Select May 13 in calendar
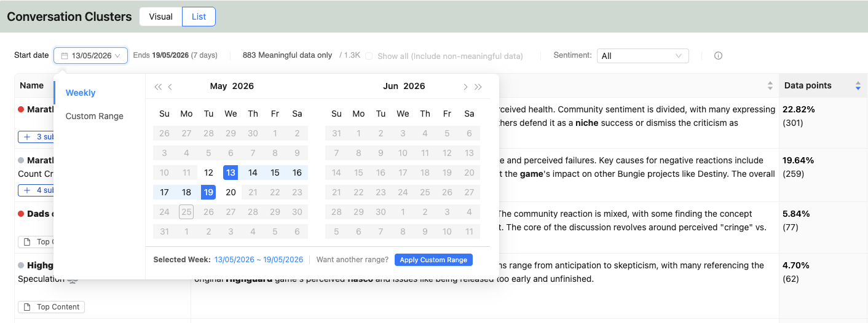 tap(231, 173)
